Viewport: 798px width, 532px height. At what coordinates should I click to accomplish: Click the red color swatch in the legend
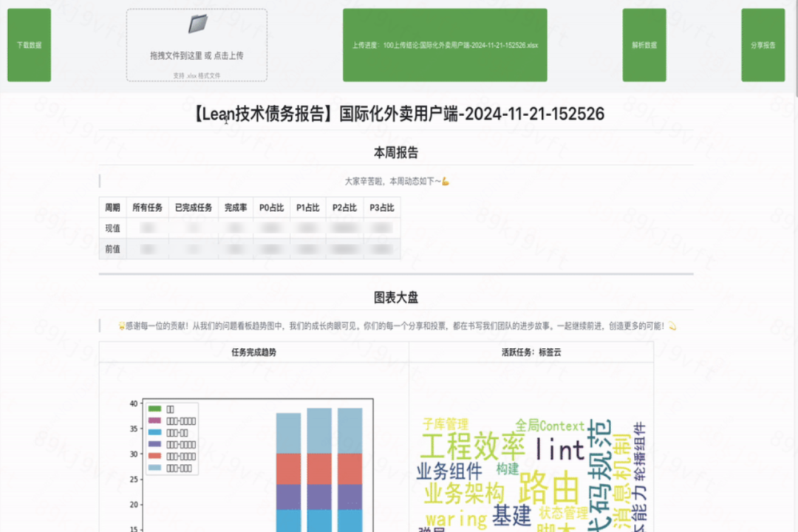coord(154,456)
